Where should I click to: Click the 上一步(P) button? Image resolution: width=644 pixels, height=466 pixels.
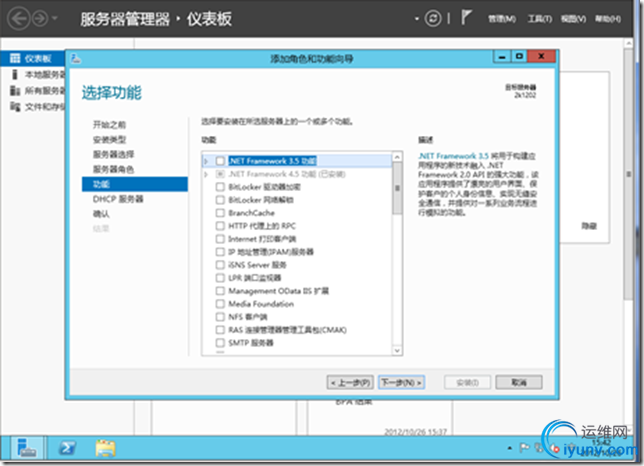(x=350, y=383)
